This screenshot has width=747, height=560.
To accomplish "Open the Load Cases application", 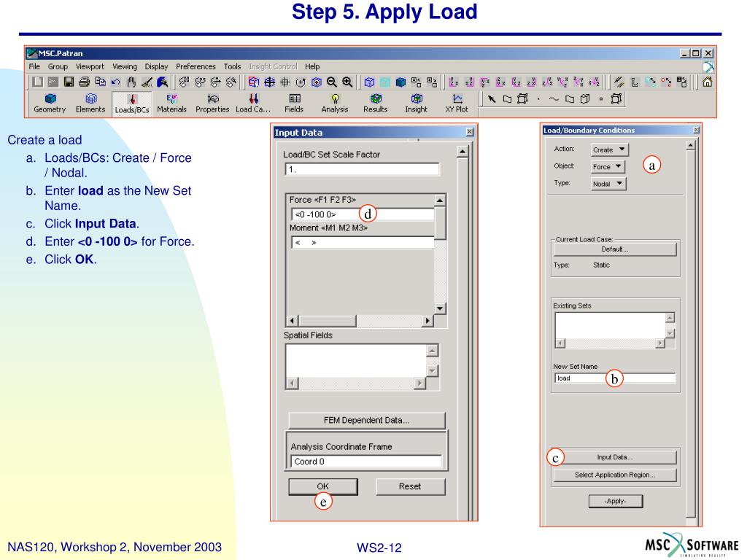I will pyautogui.click(x=253, y=104).
